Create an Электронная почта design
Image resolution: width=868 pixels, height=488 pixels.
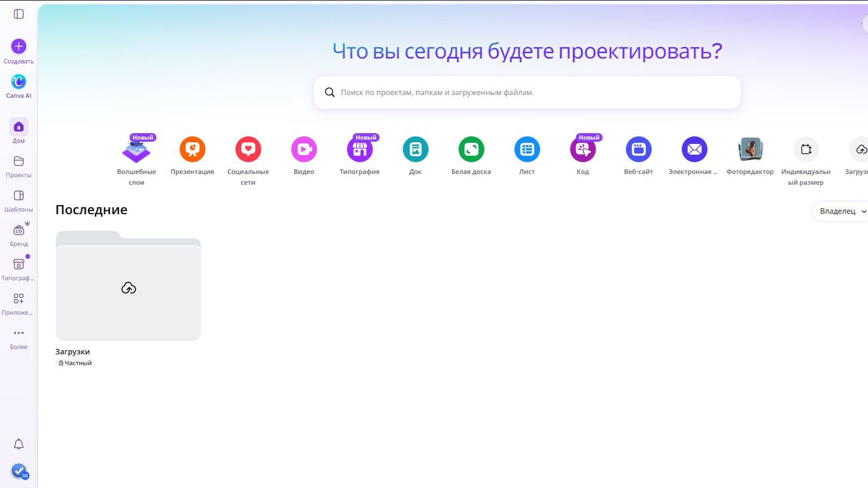tap(694, 149)
